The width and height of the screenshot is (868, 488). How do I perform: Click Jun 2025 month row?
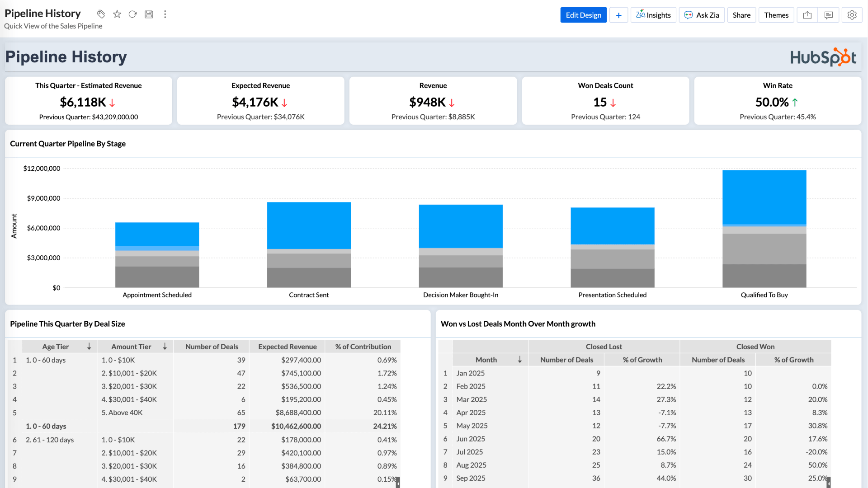click(471, 439)
